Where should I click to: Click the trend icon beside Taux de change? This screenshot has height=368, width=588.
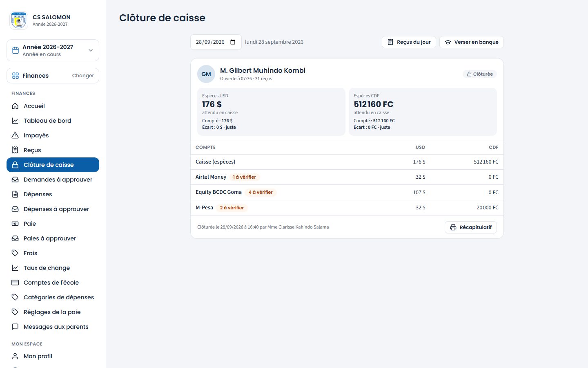tap(15, 268)
